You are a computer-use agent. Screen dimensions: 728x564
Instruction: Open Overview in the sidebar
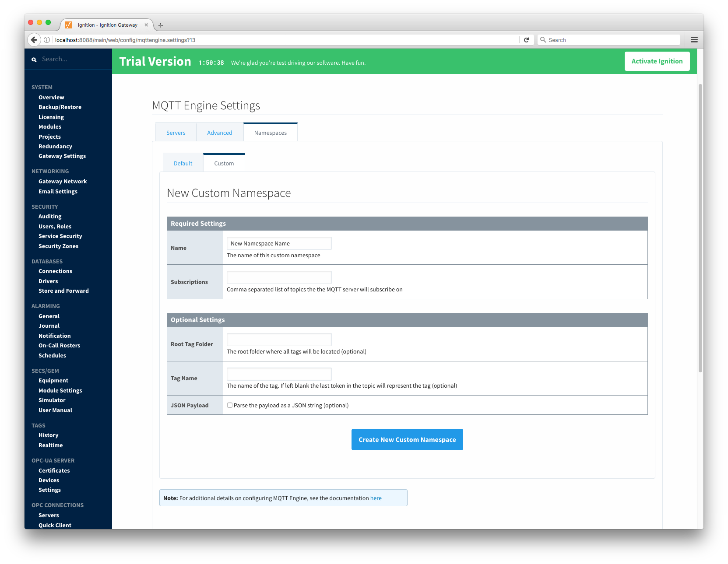point(51,97)
